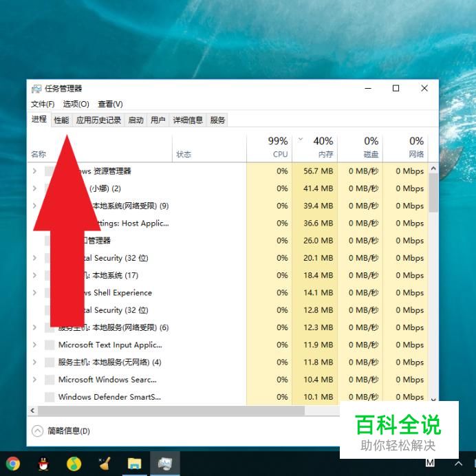
Task: Switch to the 服务 tab
Action: 217,120
